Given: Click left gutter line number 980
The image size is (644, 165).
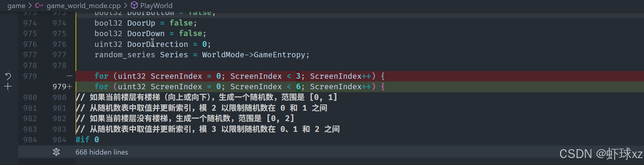Looking at the screenshot, I should (30, 97).
